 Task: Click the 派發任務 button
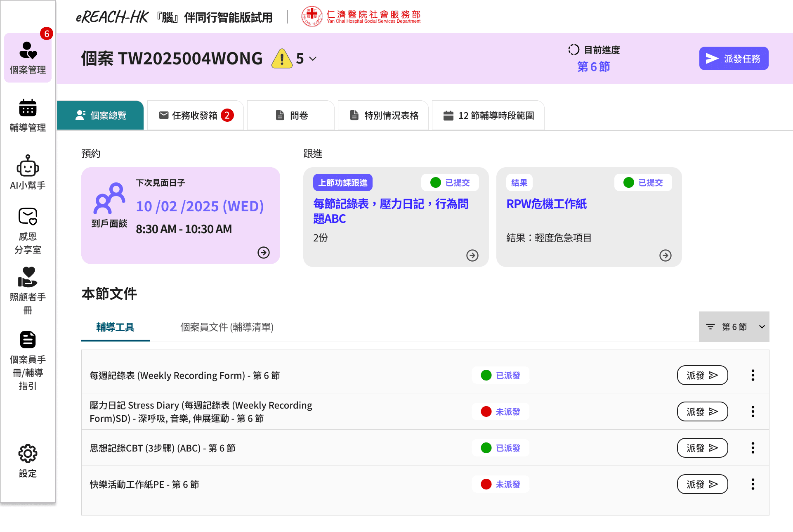[733, 59]
